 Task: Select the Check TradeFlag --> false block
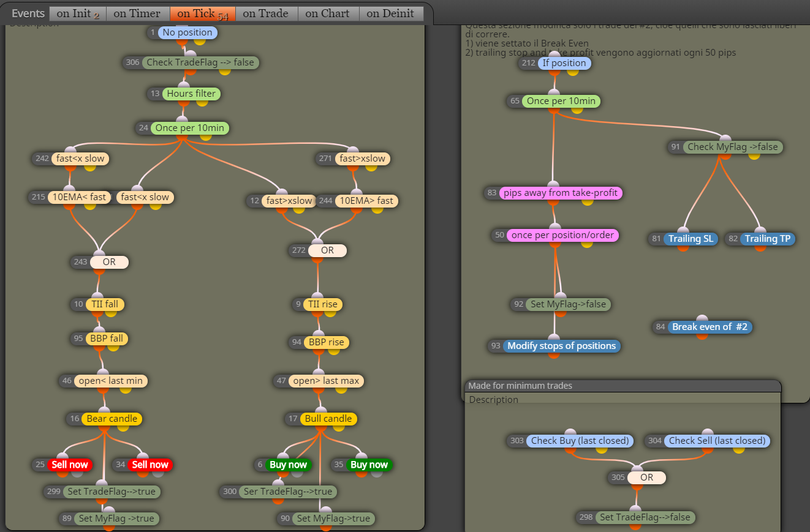[200, 62]
